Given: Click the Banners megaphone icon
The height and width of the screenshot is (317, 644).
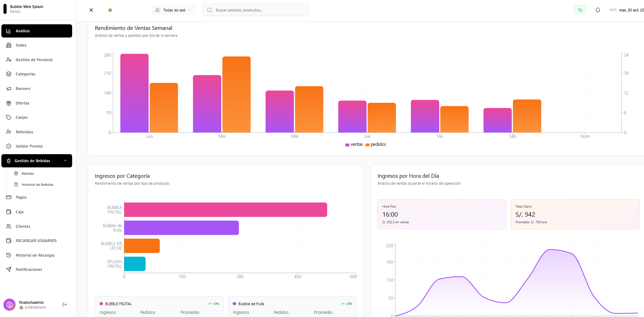Looking at the screenshot, I should point(9,89).
